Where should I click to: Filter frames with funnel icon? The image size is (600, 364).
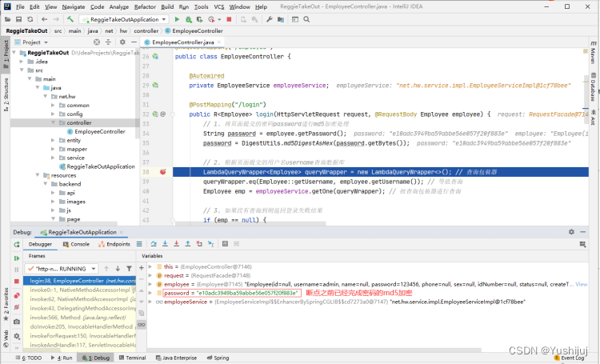(x=130, y=269)
